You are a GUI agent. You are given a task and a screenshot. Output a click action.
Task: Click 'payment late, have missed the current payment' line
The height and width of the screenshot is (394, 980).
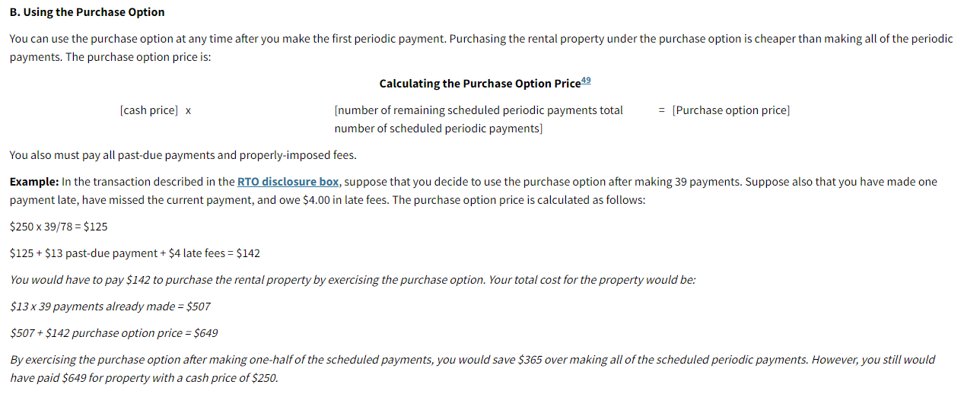[x=152, y=200]
